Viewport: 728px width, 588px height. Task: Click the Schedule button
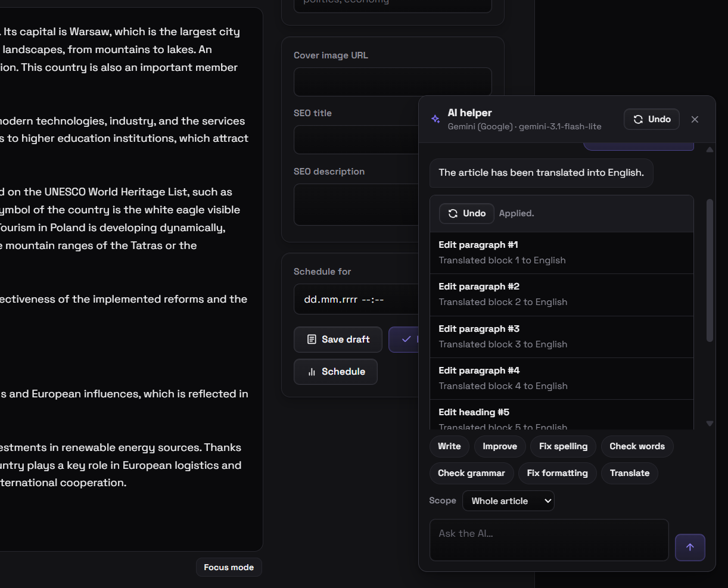pos(335,372)
